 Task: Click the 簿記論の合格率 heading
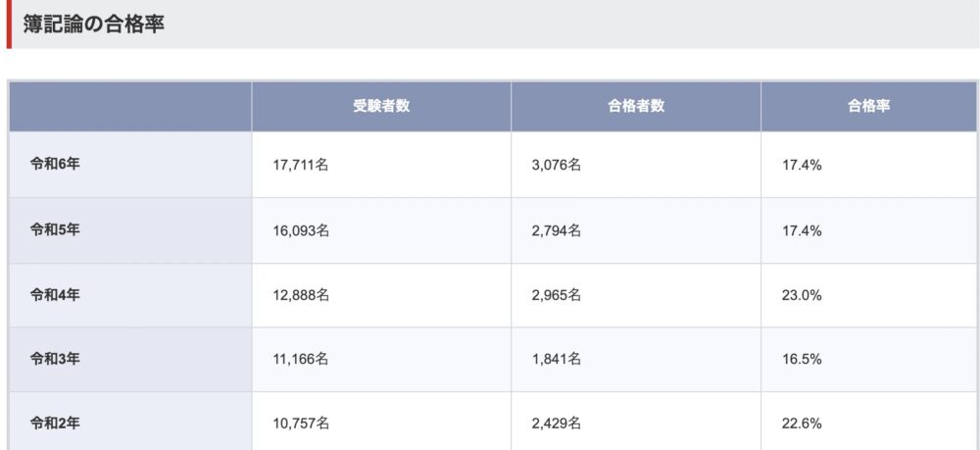click(x=94, y=25)
